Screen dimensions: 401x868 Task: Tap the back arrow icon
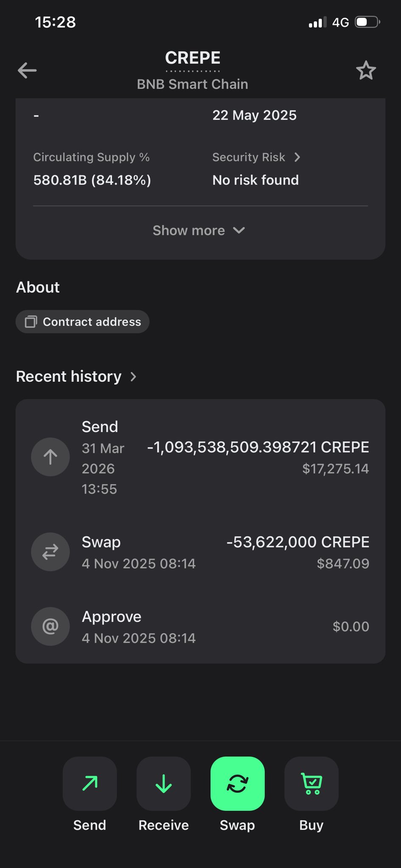pyautogui.click(x=27, y=70)
